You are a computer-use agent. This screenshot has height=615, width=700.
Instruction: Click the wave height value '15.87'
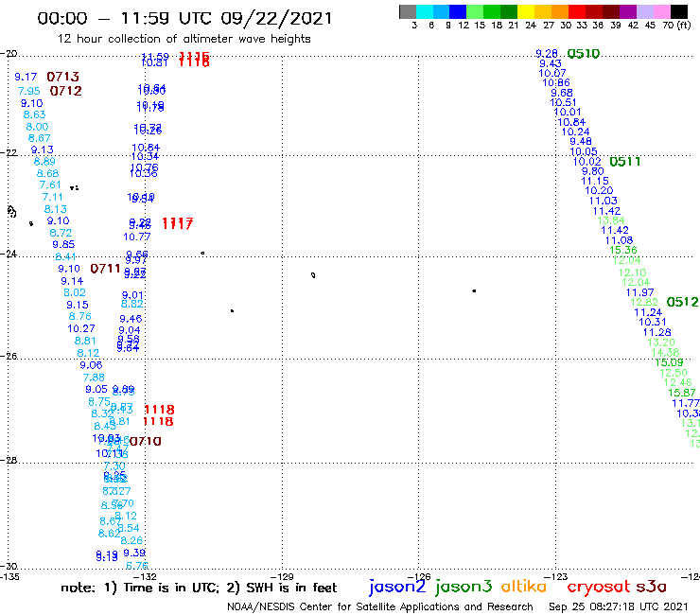[682, 393]
